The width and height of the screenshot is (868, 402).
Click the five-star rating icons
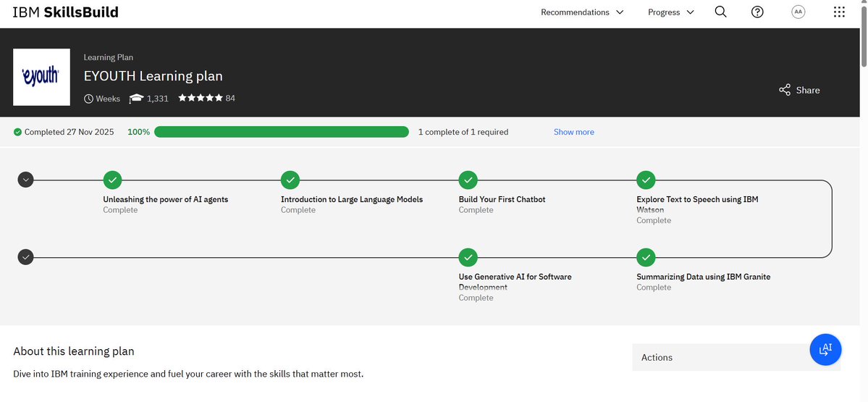coord(201,98)
